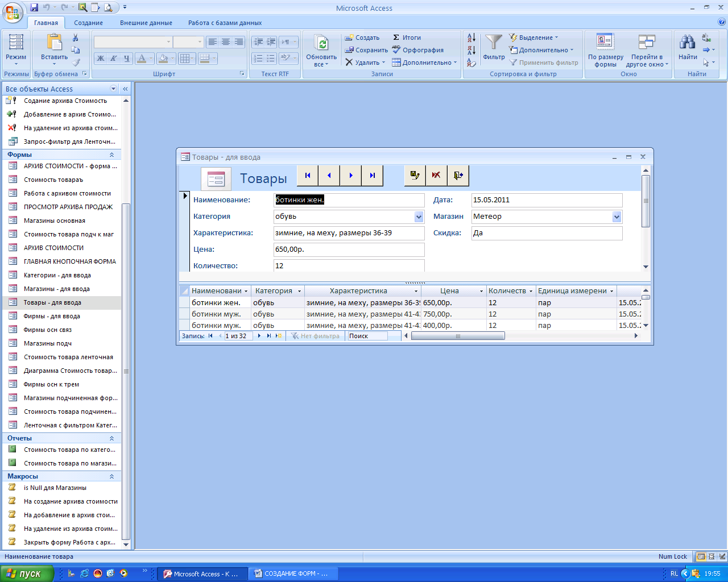Click the save record pencil icon button
The height and width of the screenshot is (582, 728).
click(x=415, y=176)
